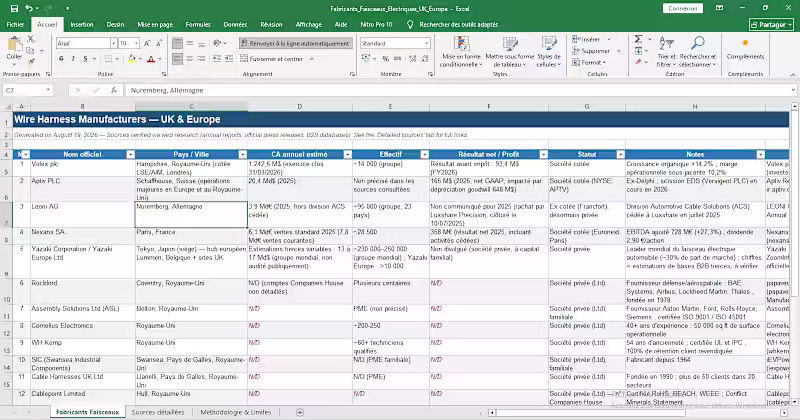Click the decrease indent icon
The width and height of the screenshot is (800, 420).
click(x=217, y=59)
